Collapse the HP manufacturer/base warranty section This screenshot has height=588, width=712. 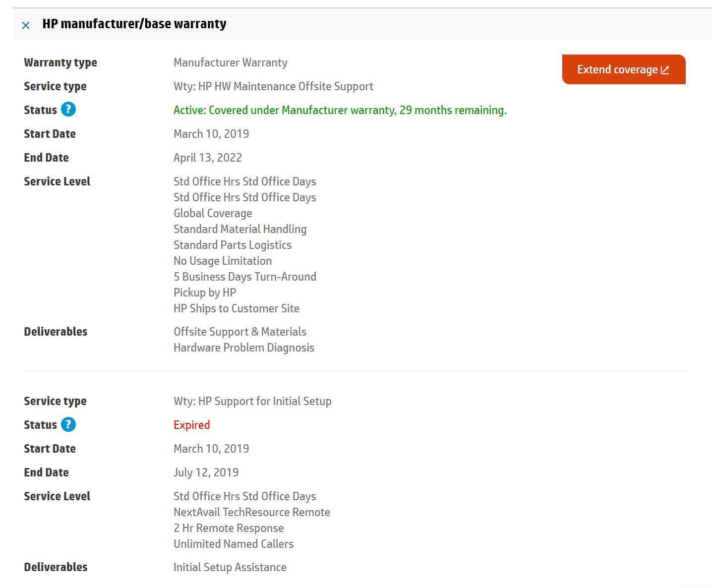click(x=26, y=25)
